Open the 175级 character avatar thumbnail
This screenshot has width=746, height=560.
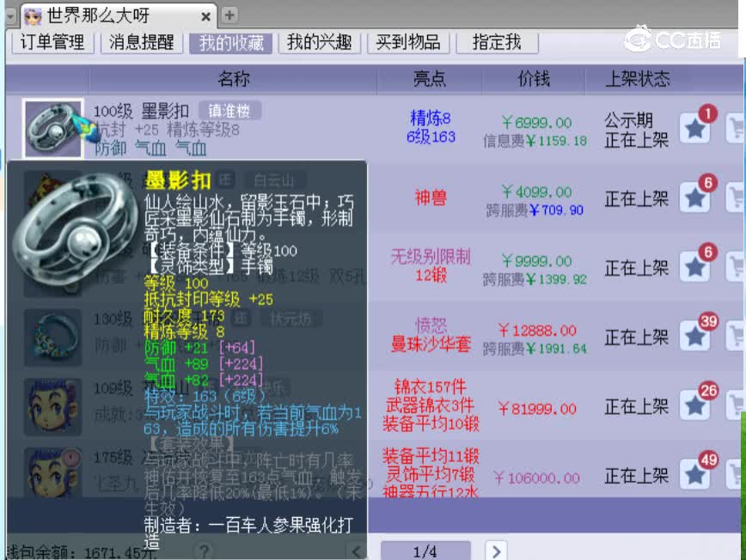pos(52,472)
